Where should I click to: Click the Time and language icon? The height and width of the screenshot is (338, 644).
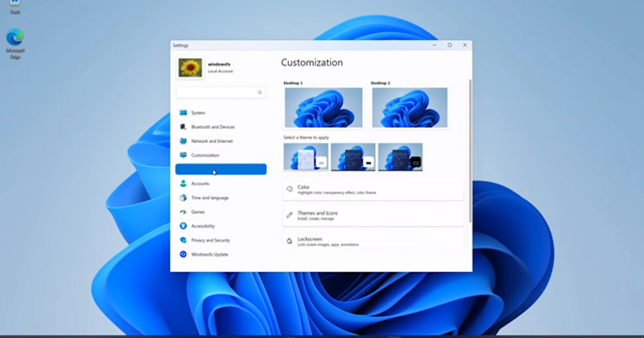tap(183, 198)
